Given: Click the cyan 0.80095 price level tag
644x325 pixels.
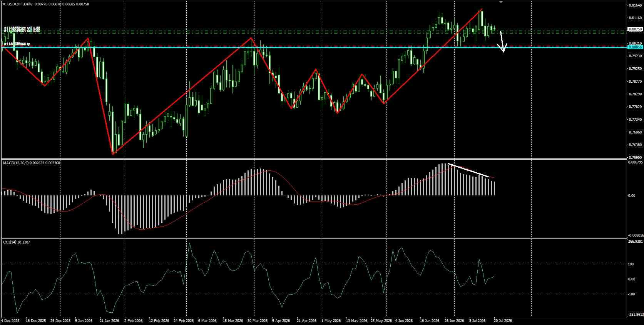Looking at the screenshot, I should point(635,47).
